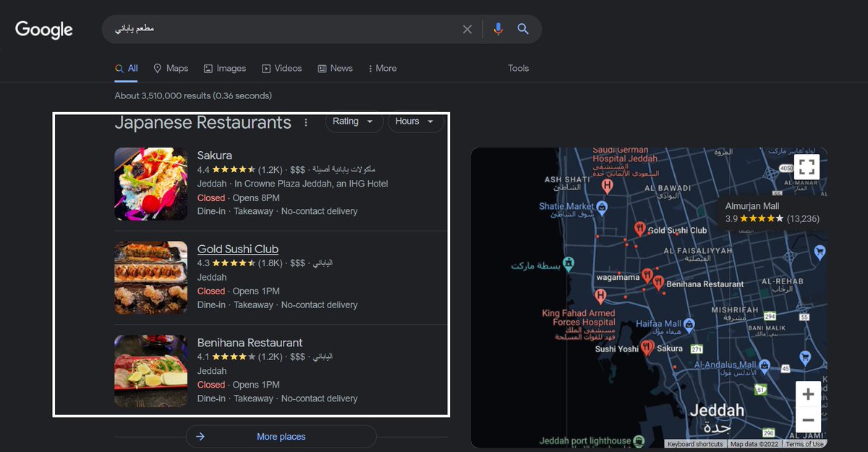Click the Benihana Restaurant map pin
Image resolution: width=868 pixels, height=452 pixels.
pos(658,283)
